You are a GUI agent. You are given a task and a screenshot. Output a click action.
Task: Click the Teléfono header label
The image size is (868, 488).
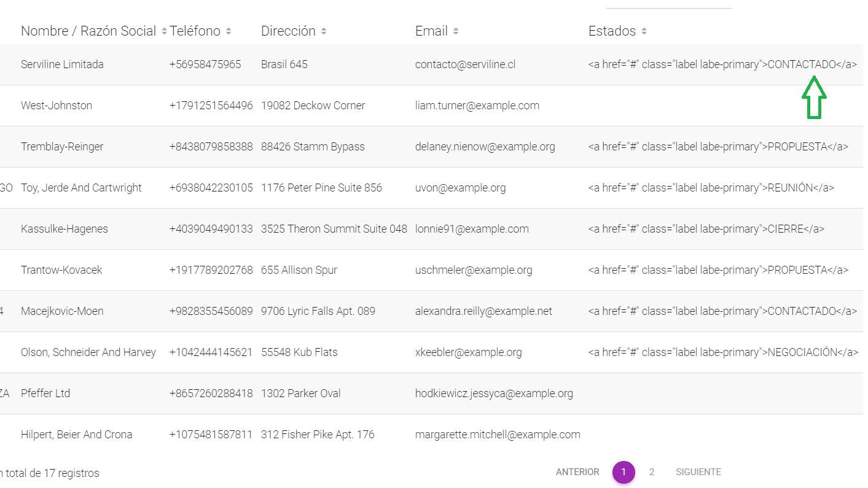(x=195, y=31)
